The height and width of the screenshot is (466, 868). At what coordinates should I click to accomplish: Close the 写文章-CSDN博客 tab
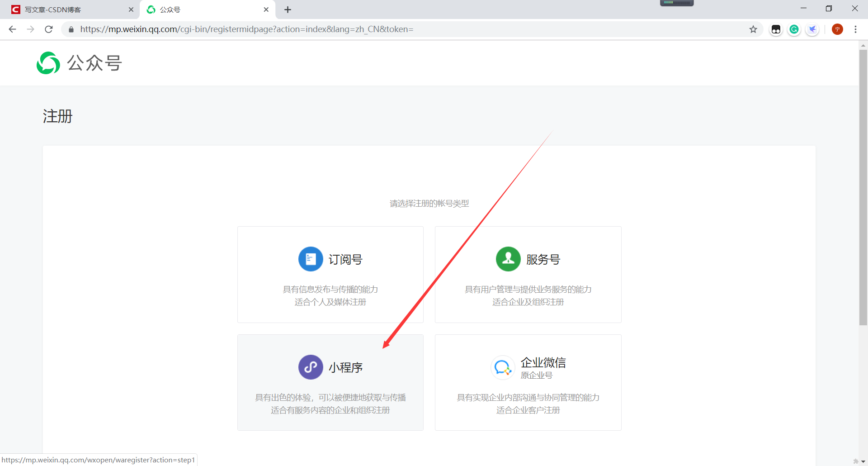click(x=131, y=10)
